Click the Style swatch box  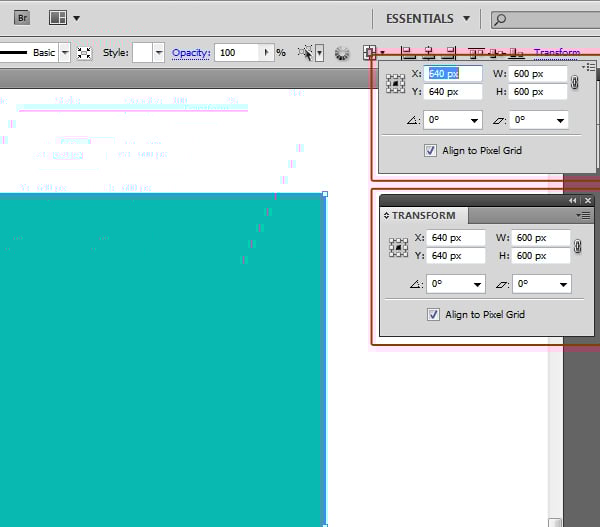[x=143, y=53]
